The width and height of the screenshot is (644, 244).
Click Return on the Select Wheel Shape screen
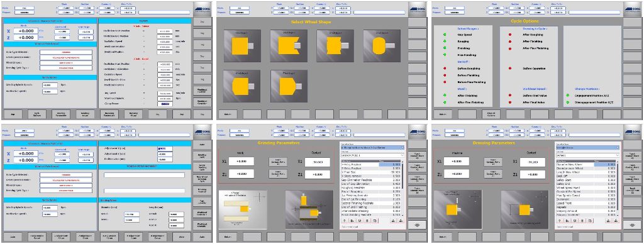coord(228,114)
